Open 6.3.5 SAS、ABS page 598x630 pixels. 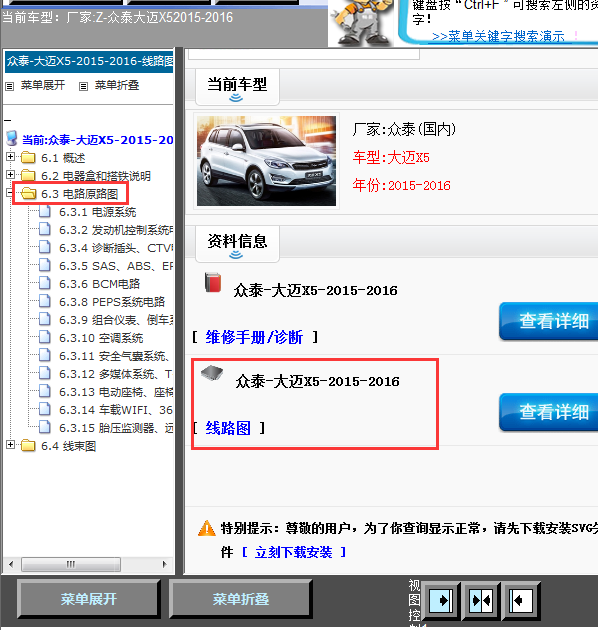point(116,266)
